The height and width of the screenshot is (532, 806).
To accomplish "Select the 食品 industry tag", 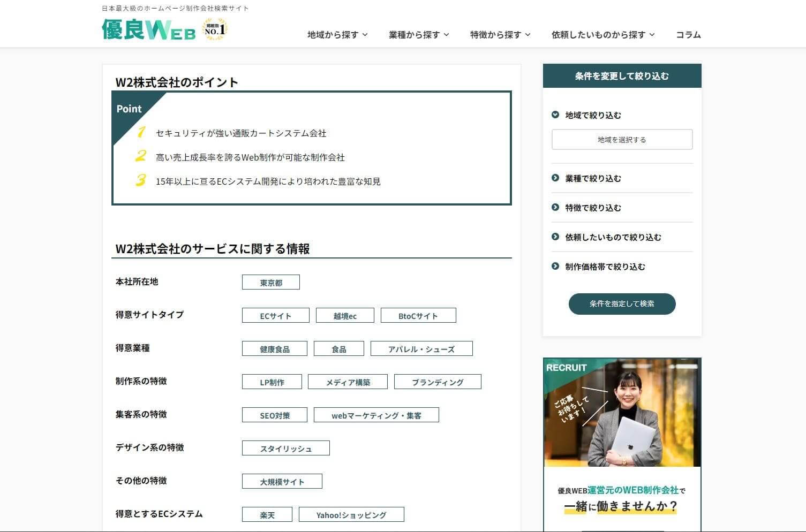I will (x=339, y=348).
